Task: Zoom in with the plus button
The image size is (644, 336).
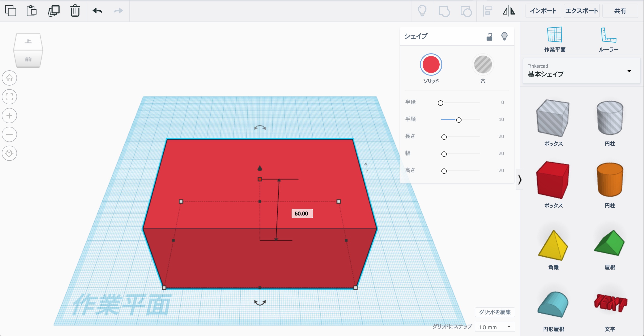Action: (9, 116)
